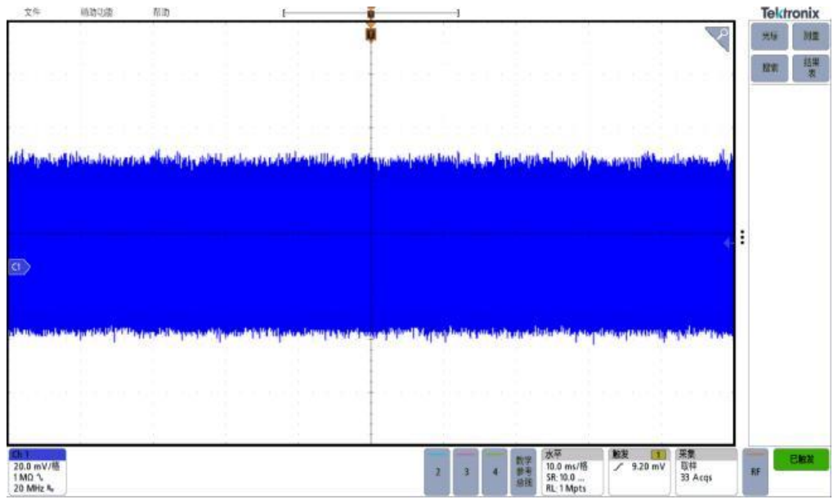Open the 触发 trigger settings badge

(639, 472)
